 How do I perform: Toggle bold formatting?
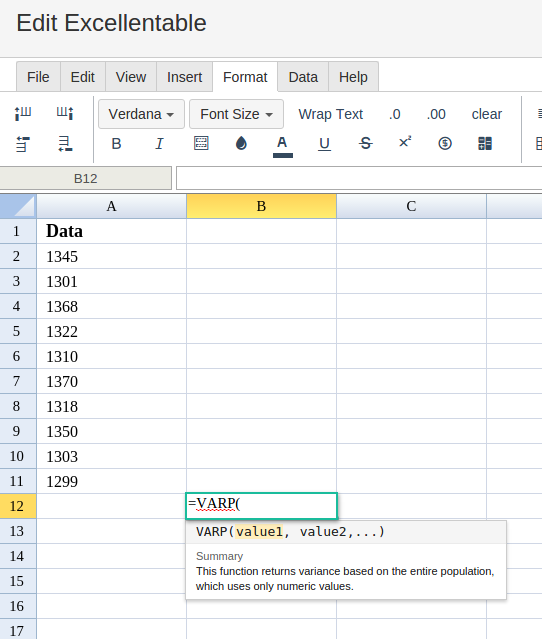pyautogui.click(x=117, y=143)
